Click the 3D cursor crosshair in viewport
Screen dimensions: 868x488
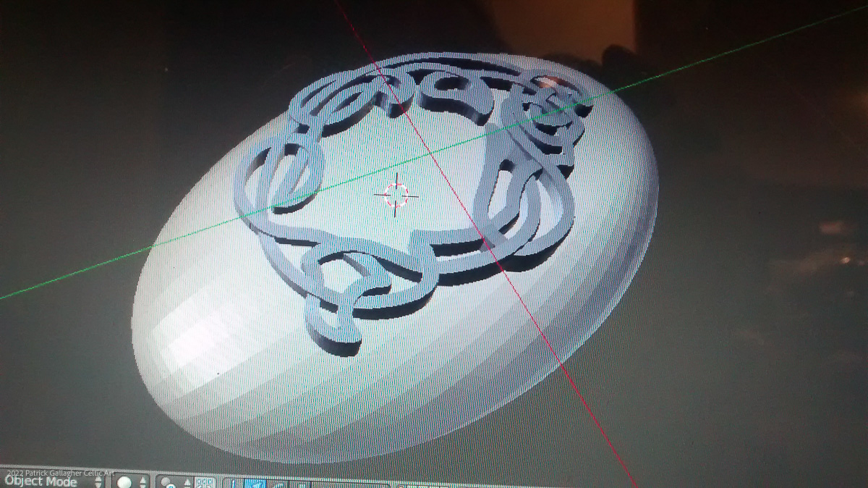coord(396,194)
